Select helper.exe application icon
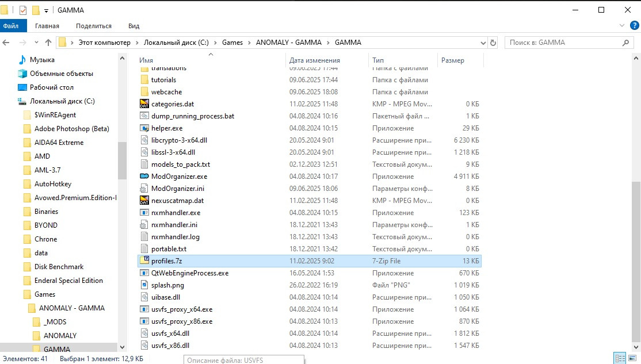 (x=144, y=128)
